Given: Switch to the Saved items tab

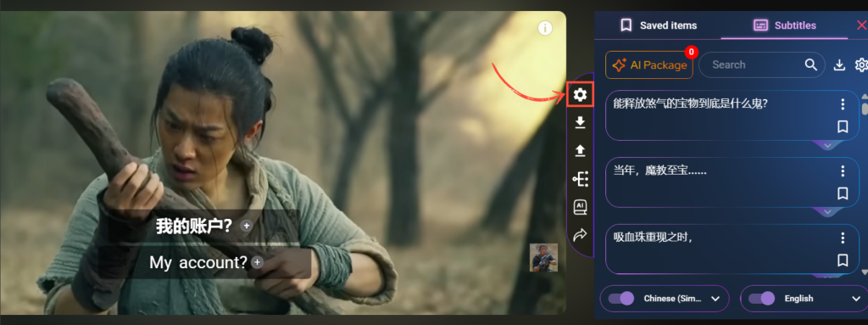Looking at the screenshot, I should tap(658, 25).
